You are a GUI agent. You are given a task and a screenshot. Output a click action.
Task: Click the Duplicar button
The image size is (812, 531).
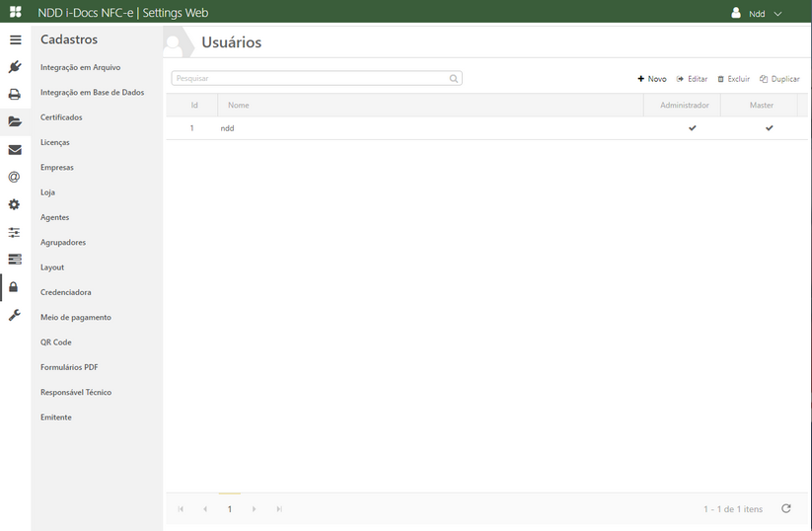coord(779,79)
